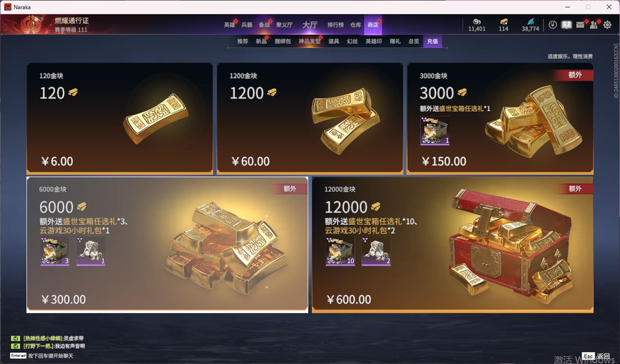
Task: Click the treasure box bonus thumbnail in 3000 pack
Action: (435, 131)
